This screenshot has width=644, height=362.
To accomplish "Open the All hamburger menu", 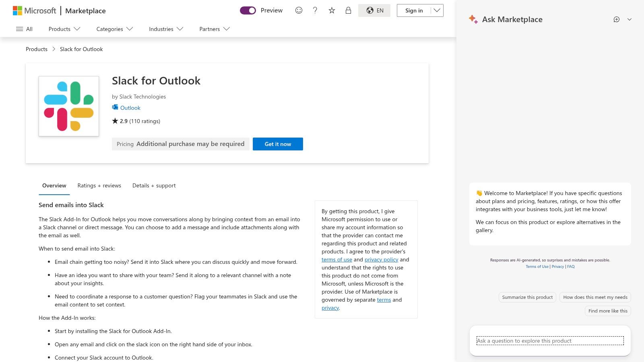I will click(x=24, y=29).
